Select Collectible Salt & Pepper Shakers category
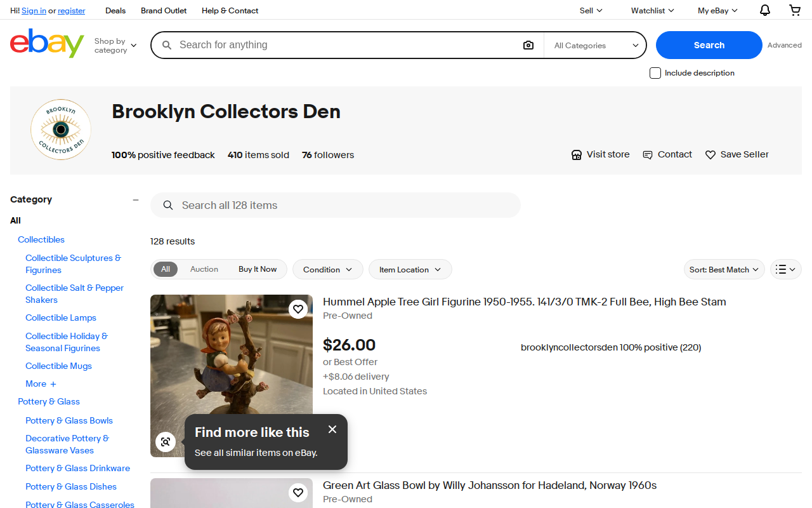812x508 pixels. point(74,294)
